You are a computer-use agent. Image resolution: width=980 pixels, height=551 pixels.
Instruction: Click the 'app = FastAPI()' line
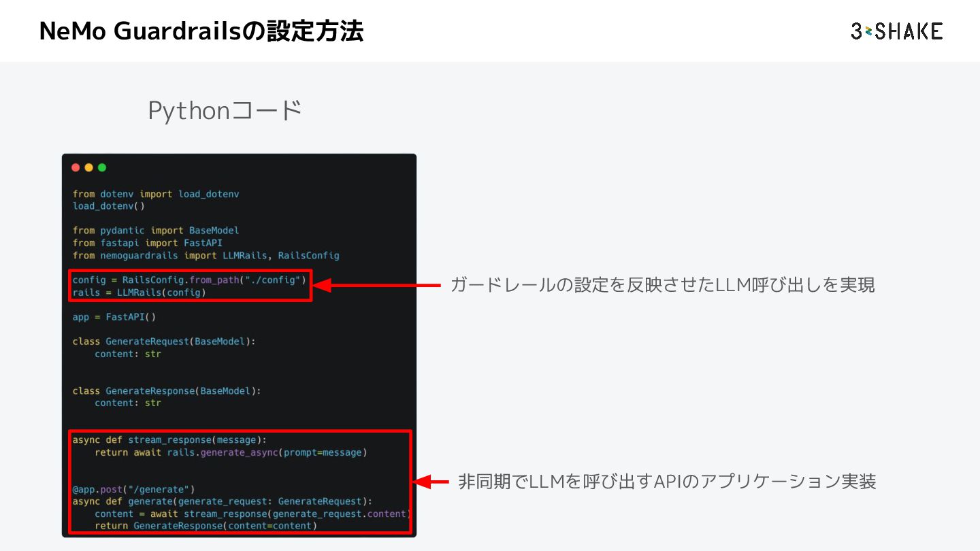coord(114,317)
